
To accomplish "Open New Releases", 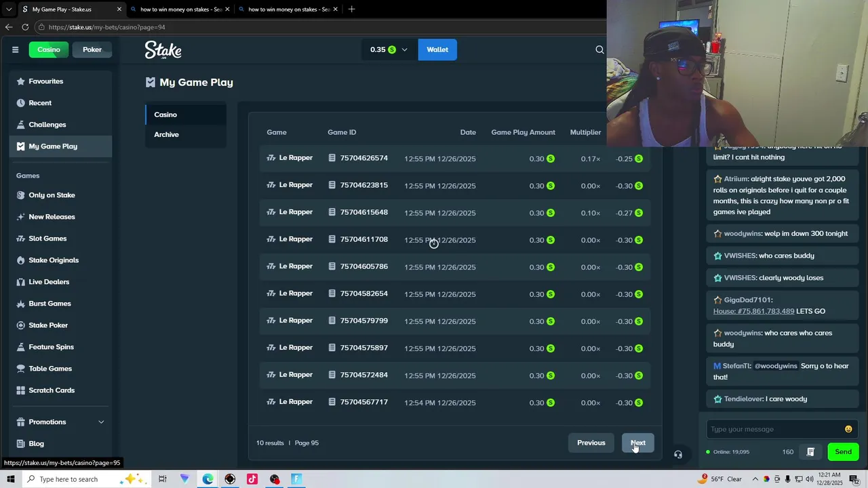I will 61,217.
